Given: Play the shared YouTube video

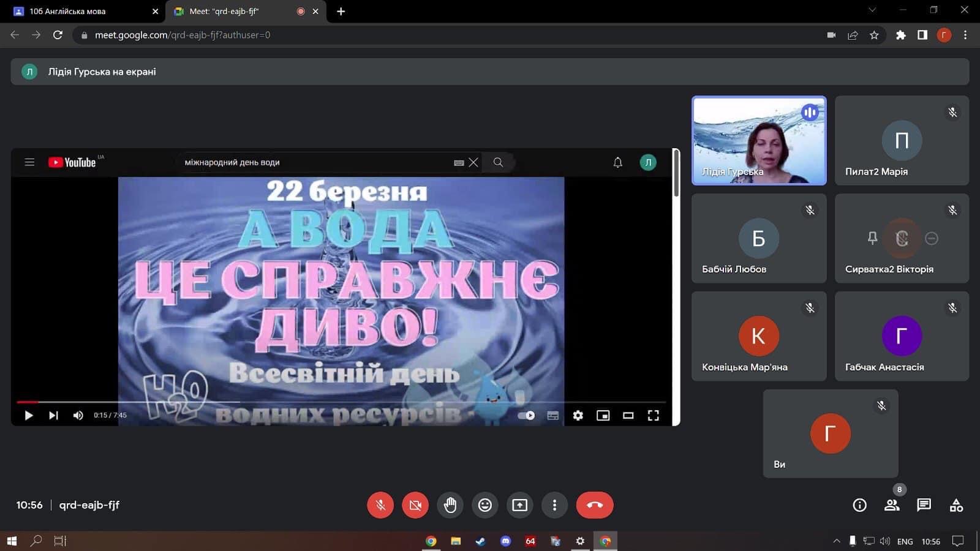Looking at the screenshot, I should click(x=28, y=415).
